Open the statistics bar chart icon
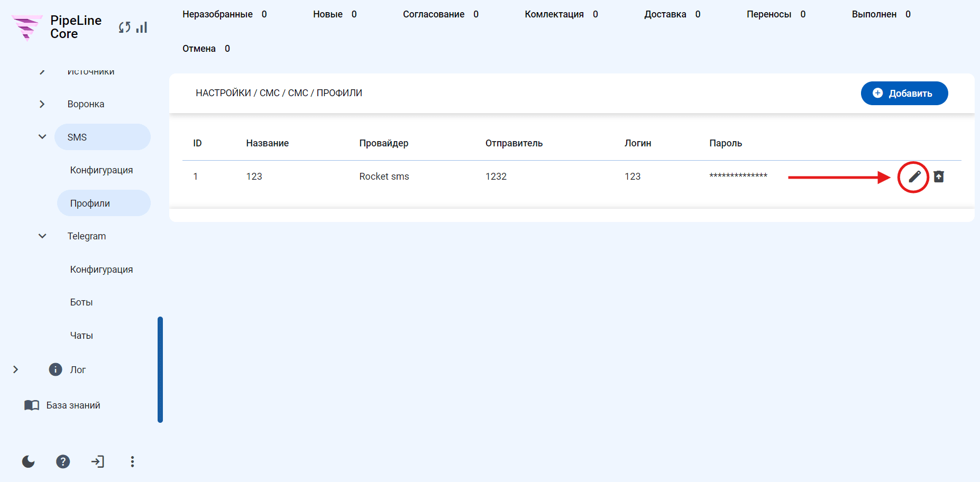The height and width of the screenshot is (482, 980). [142, 27]
